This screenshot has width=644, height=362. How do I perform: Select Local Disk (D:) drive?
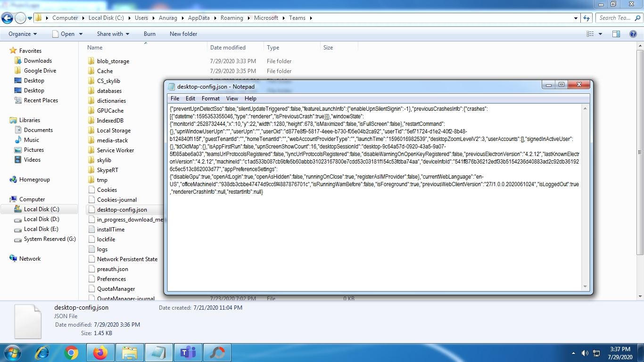[41, 219]
